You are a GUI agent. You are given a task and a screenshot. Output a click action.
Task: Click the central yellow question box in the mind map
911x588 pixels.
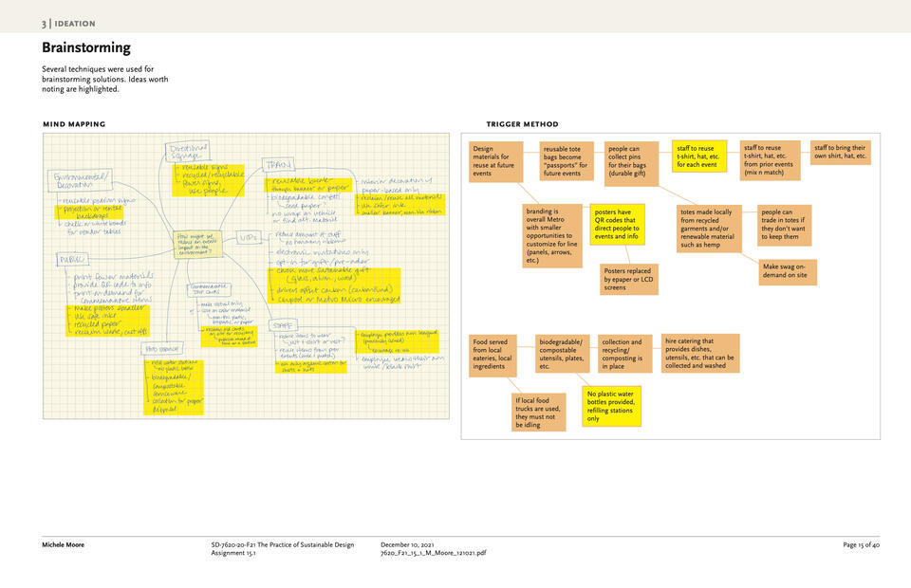pyautogui.click(x=197, y=245)
